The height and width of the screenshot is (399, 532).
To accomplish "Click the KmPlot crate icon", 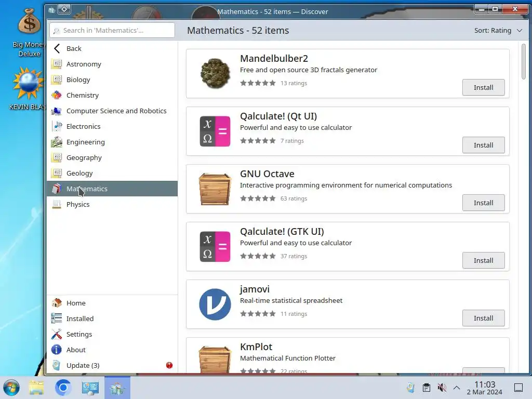I will pos(215,359).
